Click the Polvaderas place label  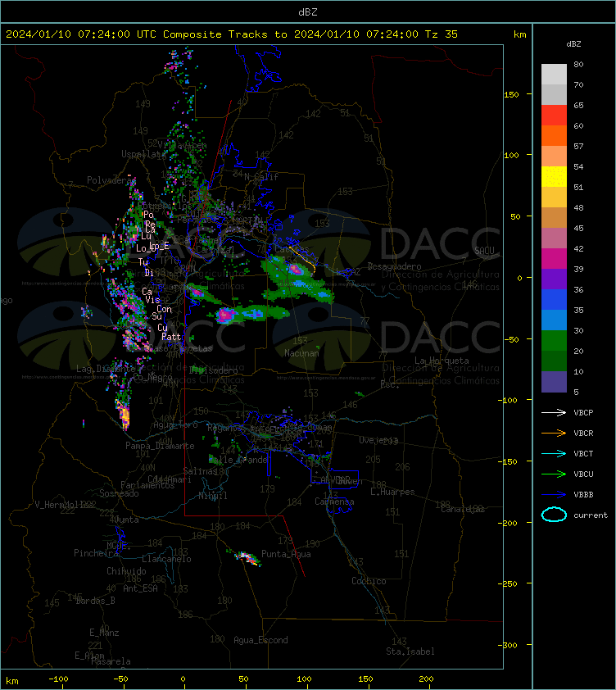[x=111, y=180]
